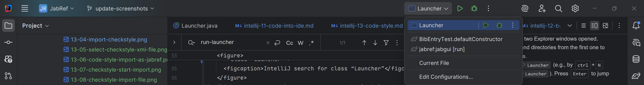644x85 pixels.
Task: Open the Database tool window on the right
Action: coord(636,59)
